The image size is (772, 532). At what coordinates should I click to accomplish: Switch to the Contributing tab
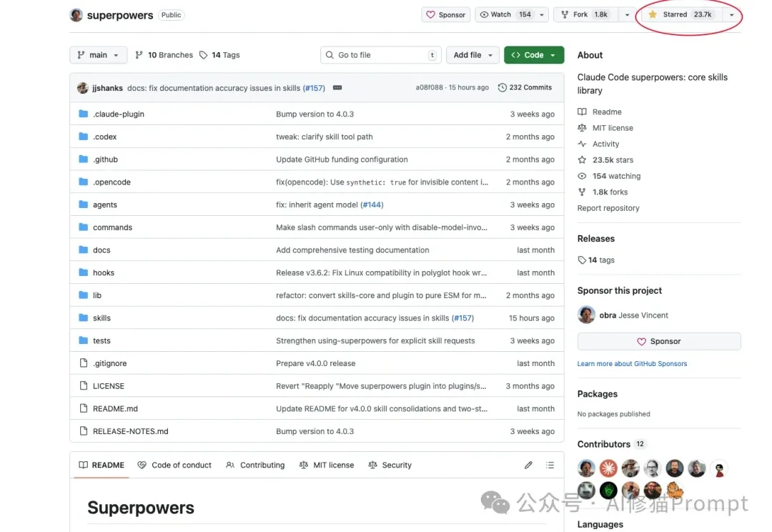coord(255,465)
